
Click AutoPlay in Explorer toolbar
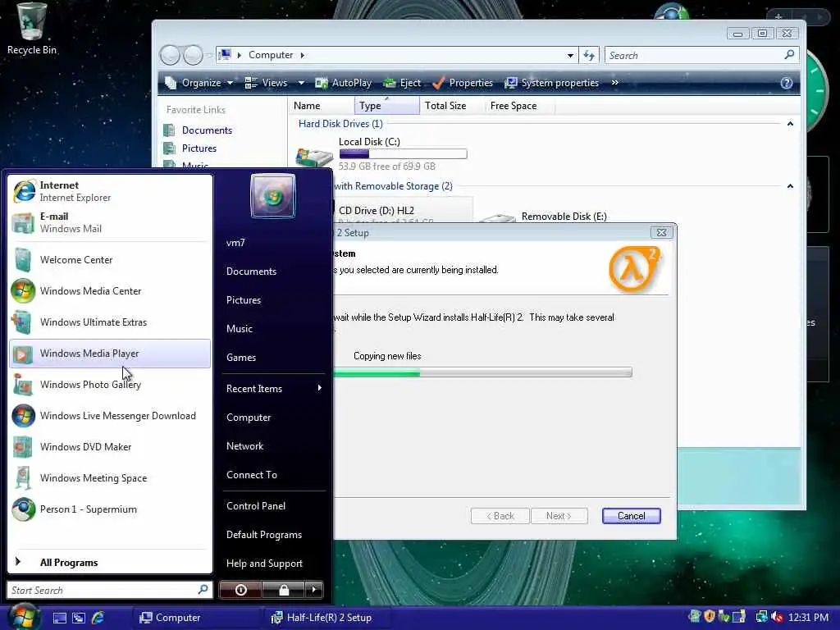click(344, 83)
